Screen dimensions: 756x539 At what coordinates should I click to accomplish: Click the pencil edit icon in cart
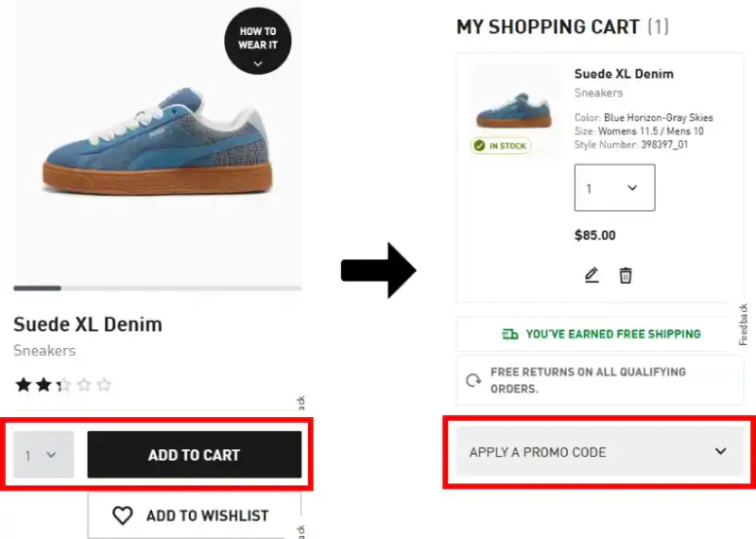592,275
